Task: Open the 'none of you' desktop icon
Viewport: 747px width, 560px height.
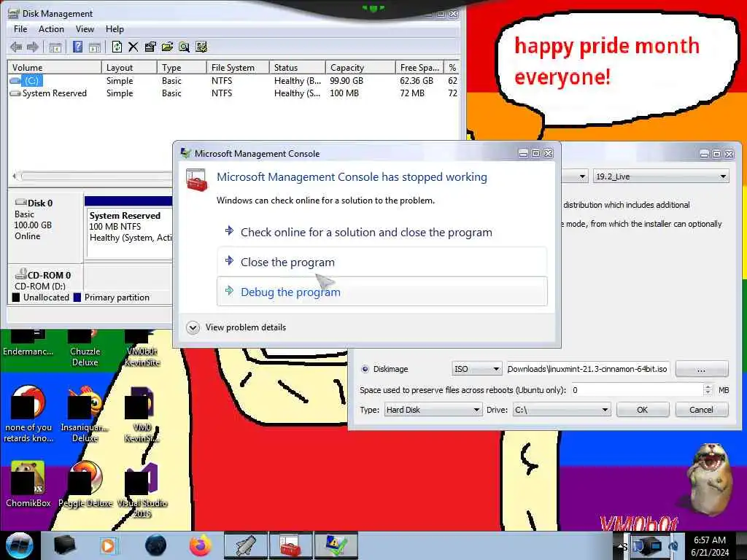Action: (28, 414)
